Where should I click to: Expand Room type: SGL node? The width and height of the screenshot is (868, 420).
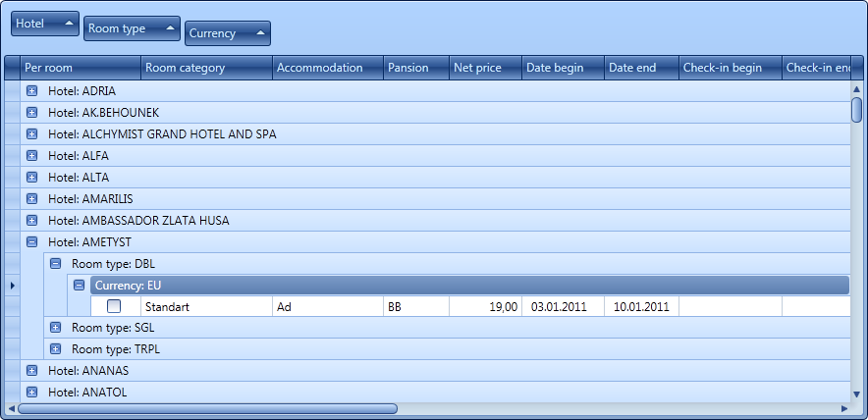tap(55, 328)
